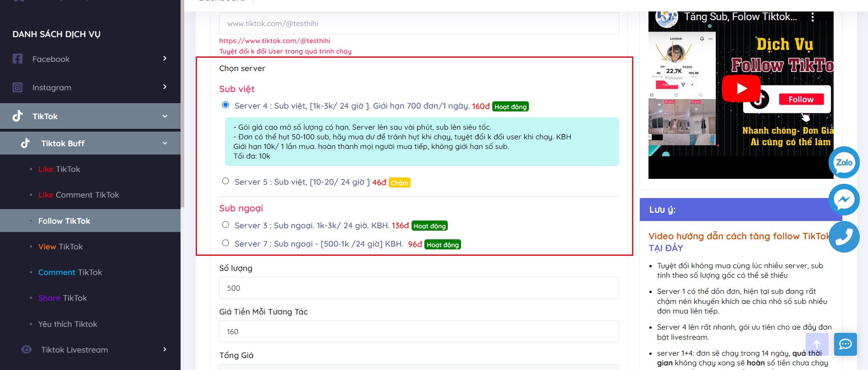The height and width of the screenshot is (370, 868).
Task: Click the tiktok.com/@testhihi example link
Action: click(x=275, y=41)
